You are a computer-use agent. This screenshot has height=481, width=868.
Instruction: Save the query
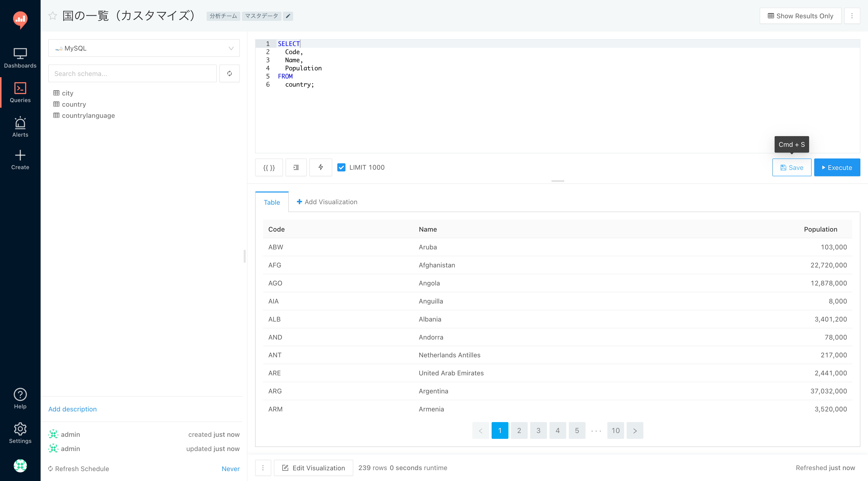(x=792, y=168)
